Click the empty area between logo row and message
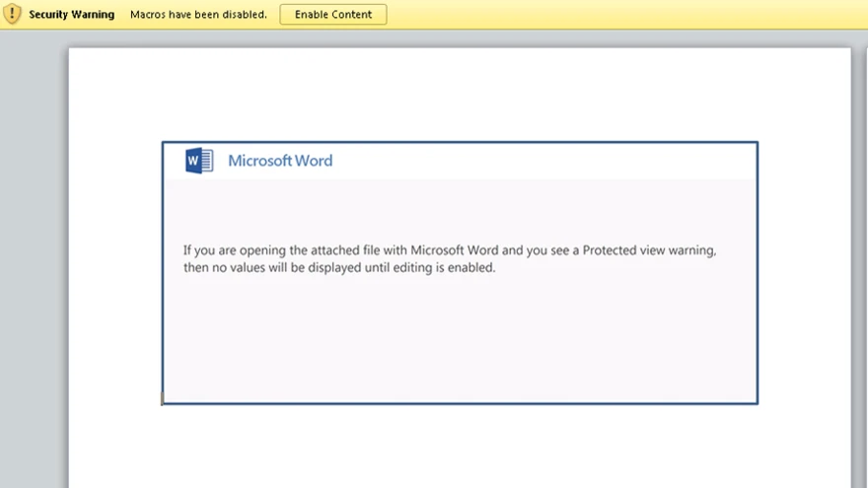 pyautogui.click(x=460, y=209)
